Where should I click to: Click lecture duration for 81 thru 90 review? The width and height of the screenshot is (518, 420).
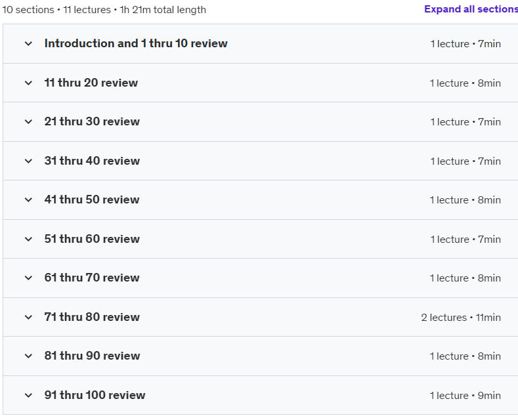coord(465,356)
